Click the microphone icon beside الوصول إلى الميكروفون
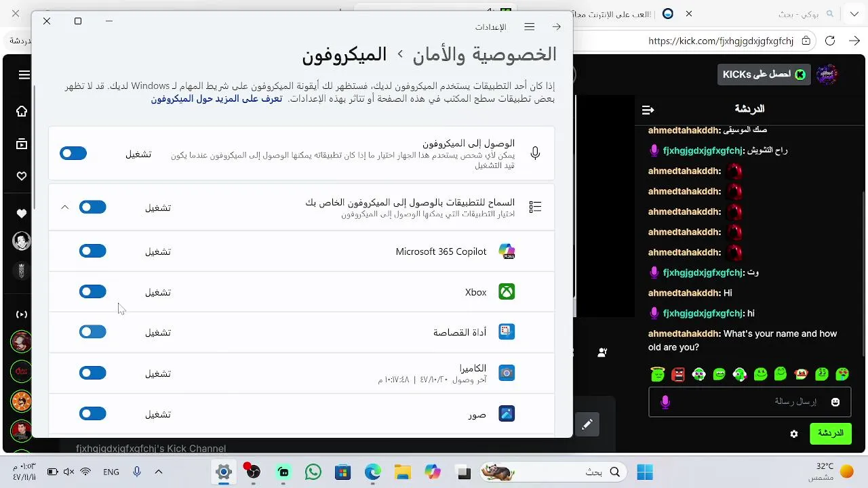The height and width of the screenshot is (488, 868). pyautogui.click(x=535, y=153)
